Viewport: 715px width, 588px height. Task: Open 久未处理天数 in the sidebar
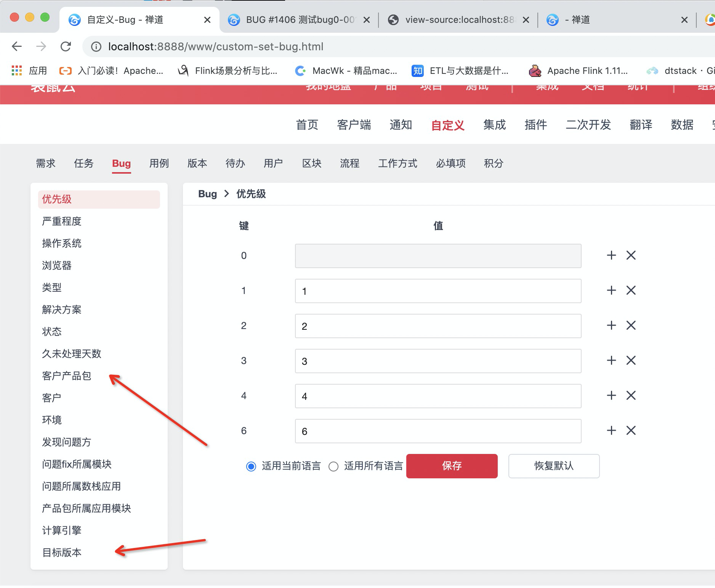click(72, 354)
